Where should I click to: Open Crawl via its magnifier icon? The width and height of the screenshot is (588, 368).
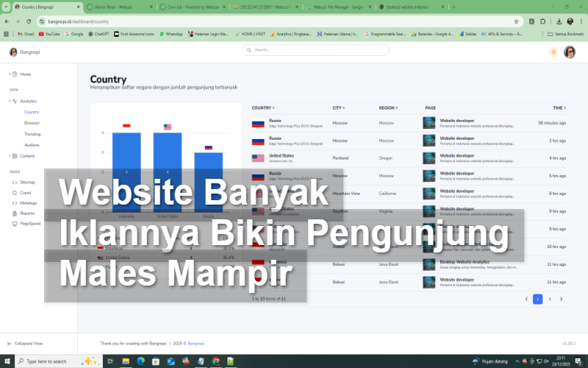point(15,192)
